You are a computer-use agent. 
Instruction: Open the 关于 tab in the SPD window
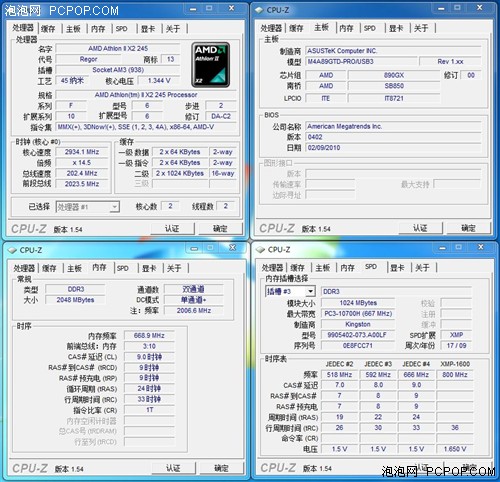[422, 267]
